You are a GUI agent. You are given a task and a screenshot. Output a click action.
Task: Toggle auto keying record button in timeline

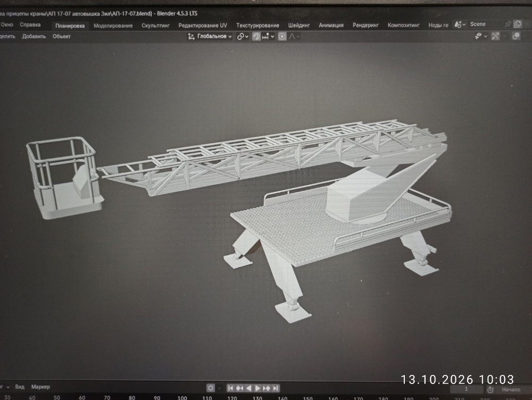pyautogui.click(x=210, y=388)
